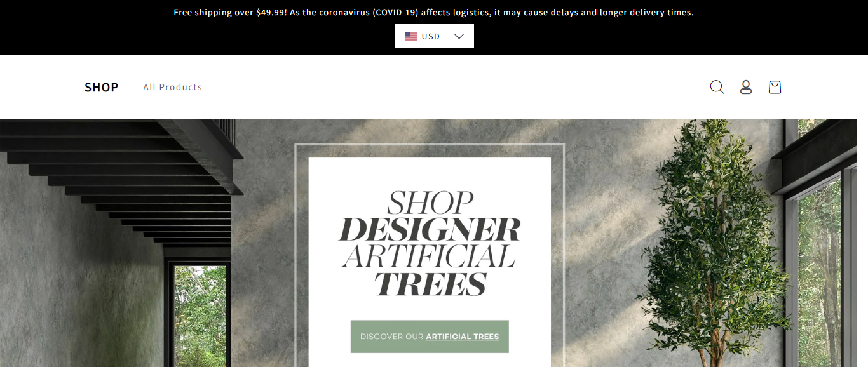Image resolution: width=868 pixels, height=367 pixels.
Task: Open the USD currency selector
Action: point(434,36)
